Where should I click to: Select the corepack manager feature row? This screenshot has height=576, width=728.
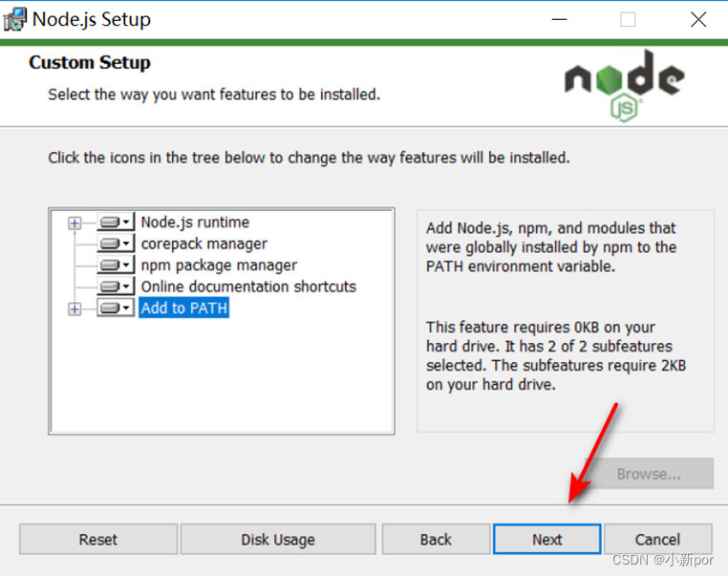tap(204, 244)
